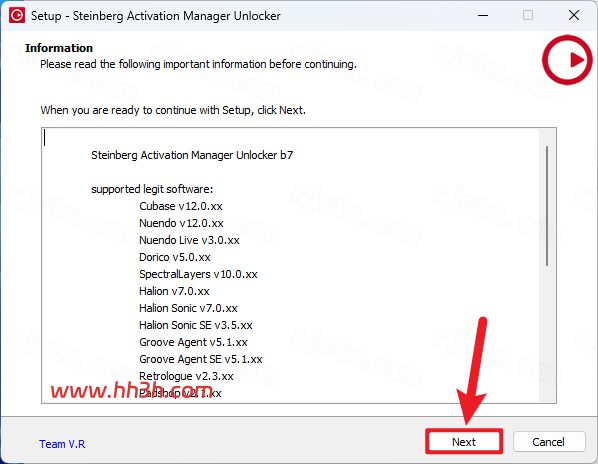Click the information box scrollbar thumb
The width and height of the screenshot is (598, 464).
(547, 206)
